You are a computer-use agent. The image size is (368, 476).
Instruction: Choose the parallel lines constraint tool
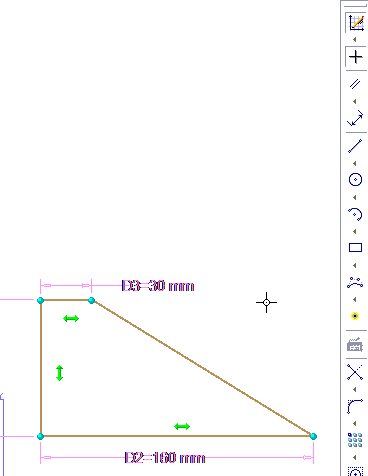click(x=355, y=84)
